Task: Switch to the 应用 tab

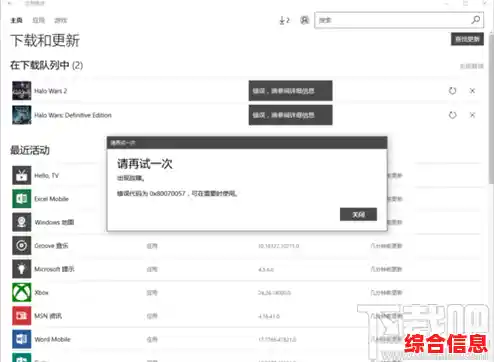Action: (x=38, y=21)
